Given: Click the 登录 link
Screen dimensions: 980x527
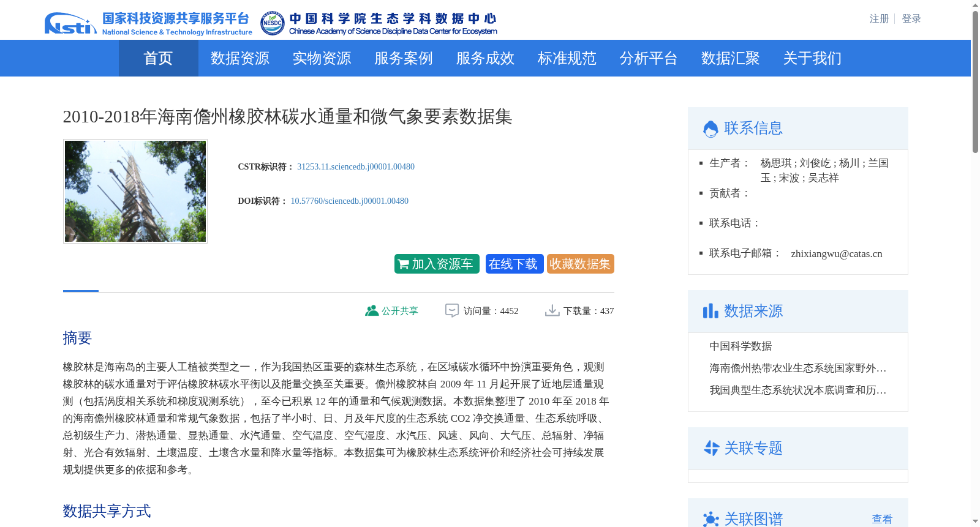Looking at the screenshot, I should tap(911, 19).
